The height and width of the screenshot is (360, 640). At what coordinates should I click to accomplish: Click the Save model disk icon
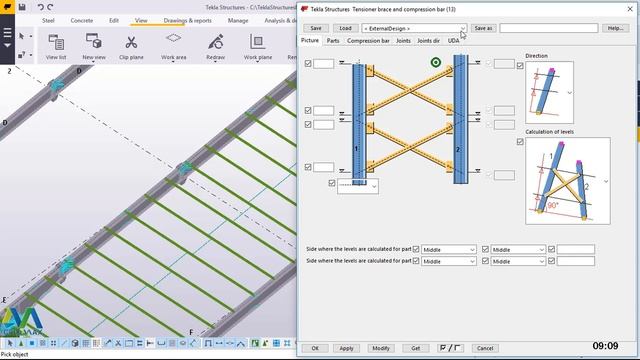click(22, 7)
